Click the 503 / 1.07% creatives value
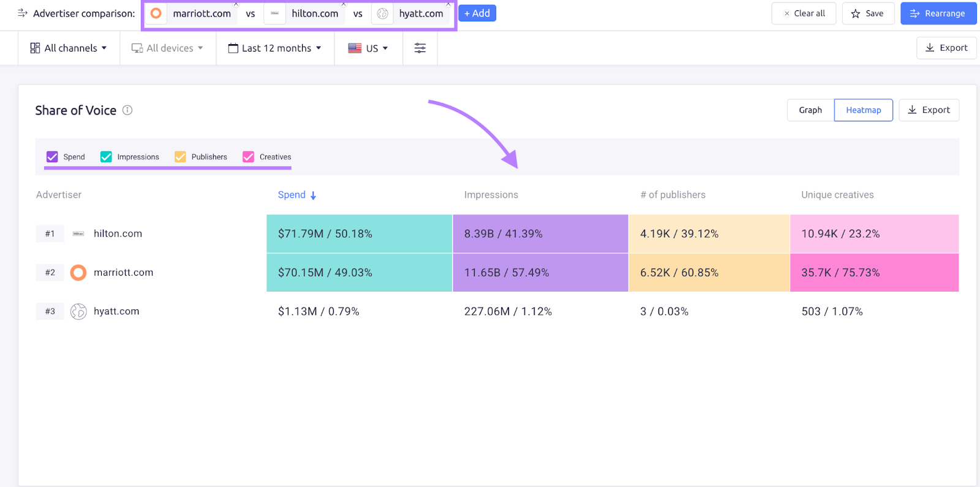 (832, 311)
